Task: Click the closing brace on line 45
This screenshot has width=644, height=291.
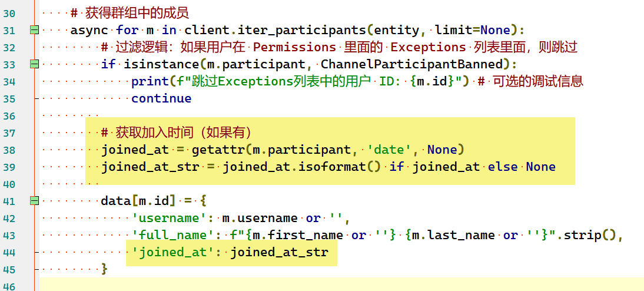Action: click(x=105, y=269)
